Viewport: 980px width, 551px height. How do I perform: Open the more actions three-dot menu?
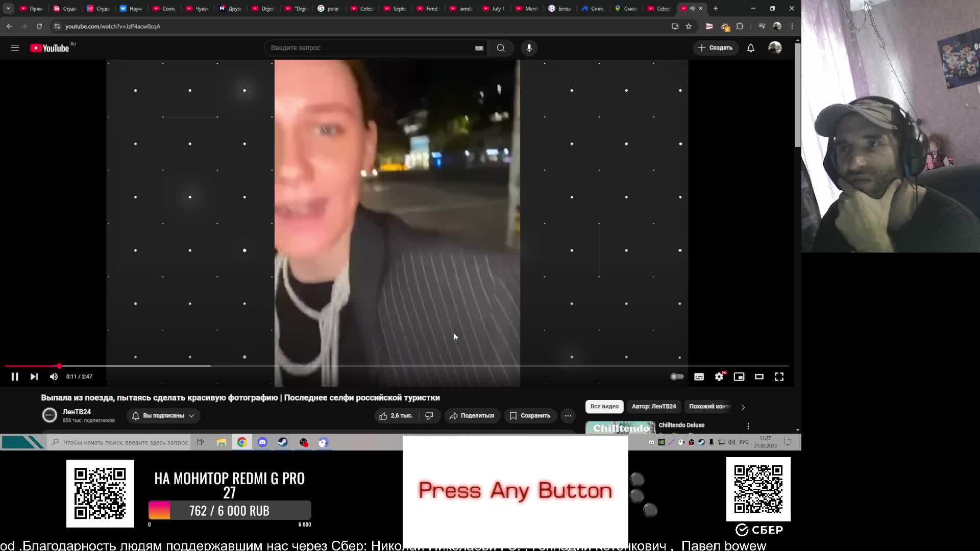[568, 416]
